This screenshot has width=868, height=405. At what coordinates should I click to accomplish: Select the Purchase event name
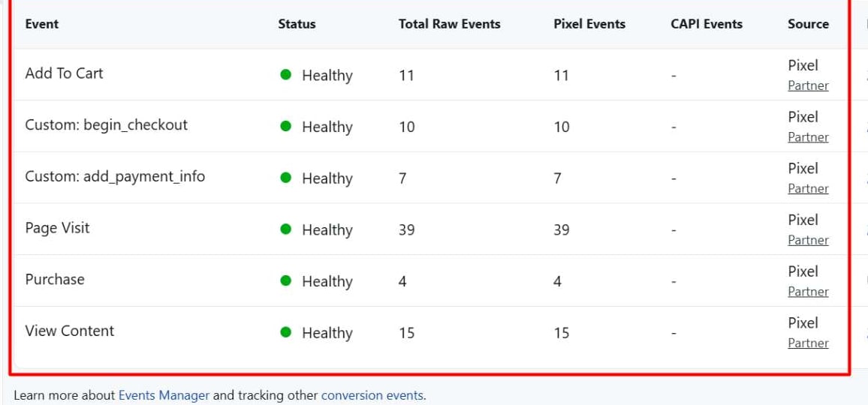(x=55, y=280)
